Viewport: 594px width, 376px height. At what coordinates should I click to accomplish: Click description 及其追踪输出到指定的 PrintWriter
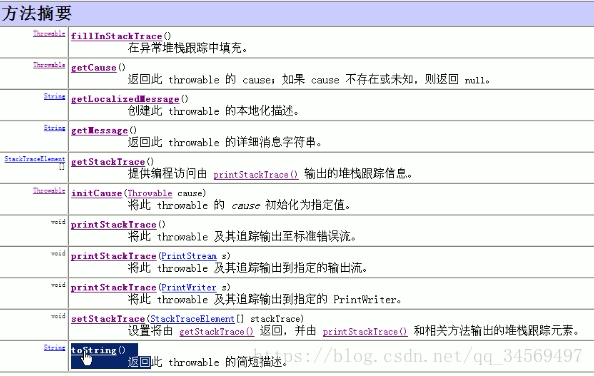pos(307,300)
